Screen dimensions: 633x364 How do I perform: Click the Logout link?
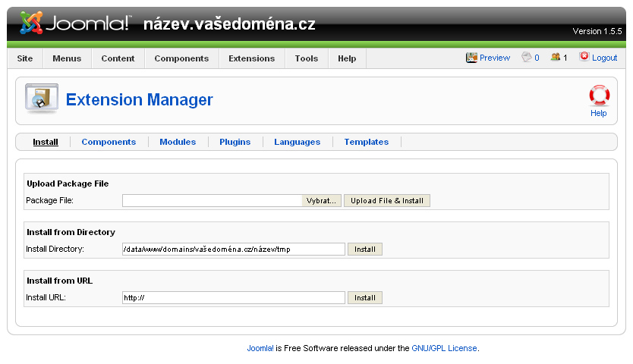pyautogui.click(x=604, y=58)
